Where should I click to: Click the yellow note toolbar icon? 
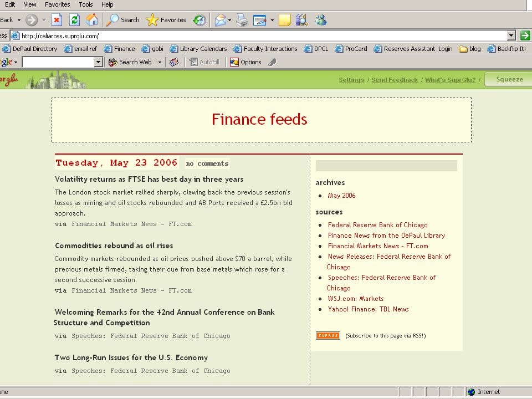285,20
